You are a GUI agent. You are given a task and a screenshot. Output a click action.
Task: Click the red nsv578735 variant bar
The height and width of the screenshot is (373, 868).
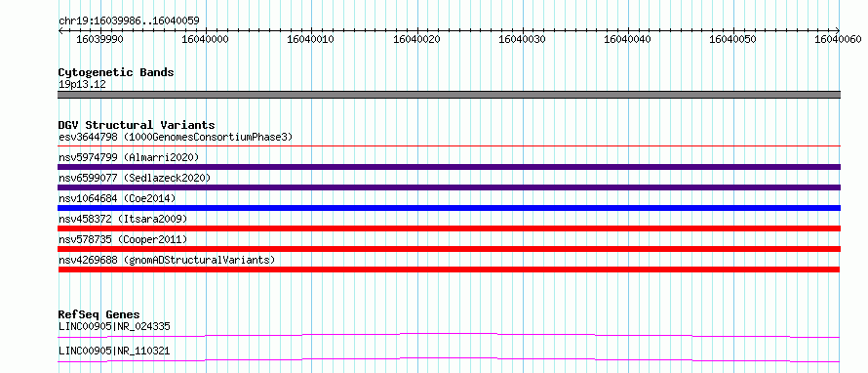pyautogui.click(x=450, y=249)
